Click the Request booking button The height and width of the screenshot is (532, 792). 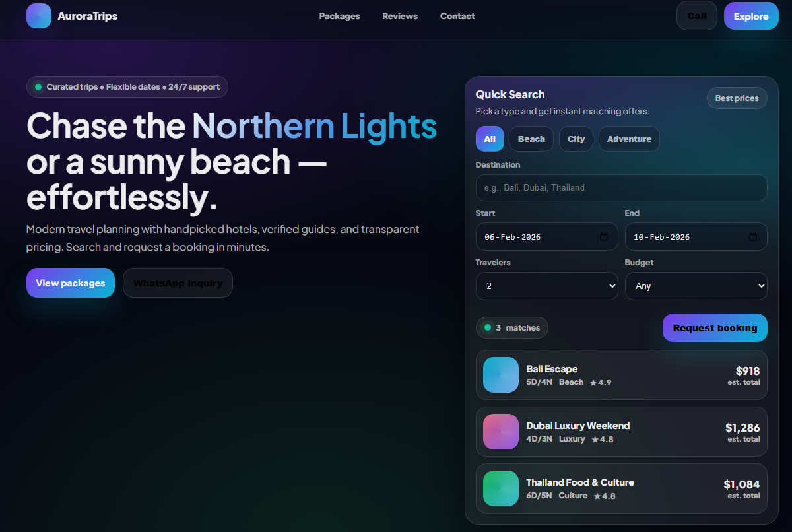coord(715,327)
